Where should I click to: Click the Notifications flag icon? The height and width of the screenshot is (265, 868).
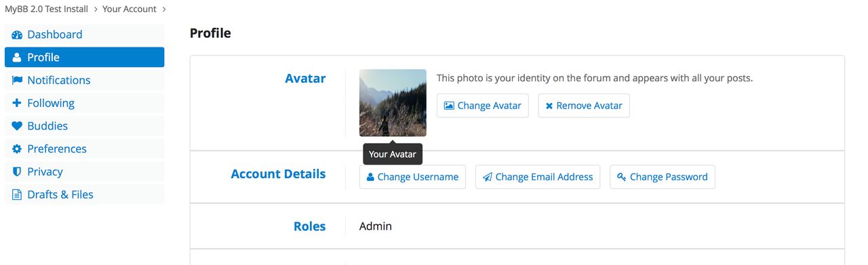click(17, 80)
